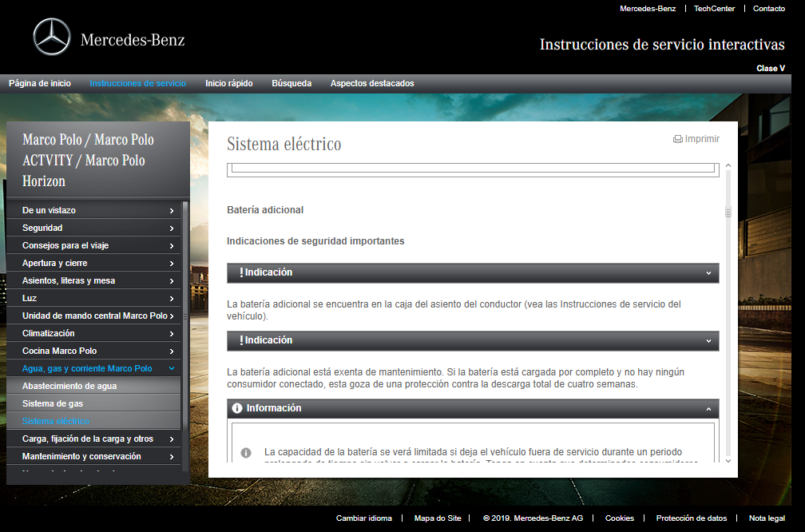Click the printer icon beside Imprimir
This screenshot has height=532, width=805.
678,139
